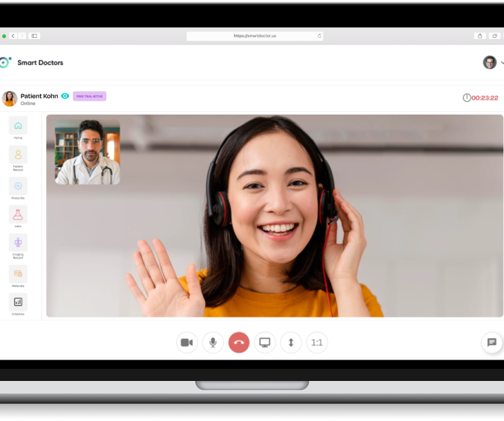Toggle the video camera off
The height and width of the screenshot is (421, 504).
(x=186, y=342)
